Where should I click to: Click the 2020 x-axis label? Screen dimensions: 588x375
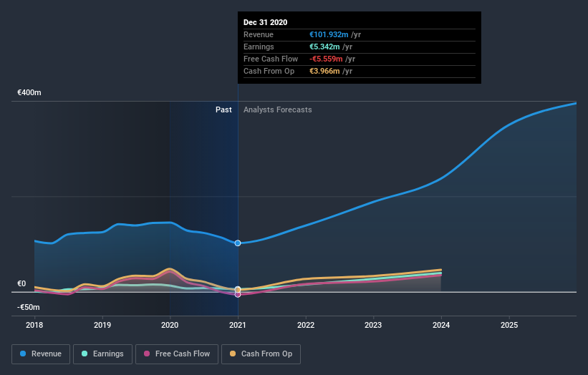coord(170,325)
